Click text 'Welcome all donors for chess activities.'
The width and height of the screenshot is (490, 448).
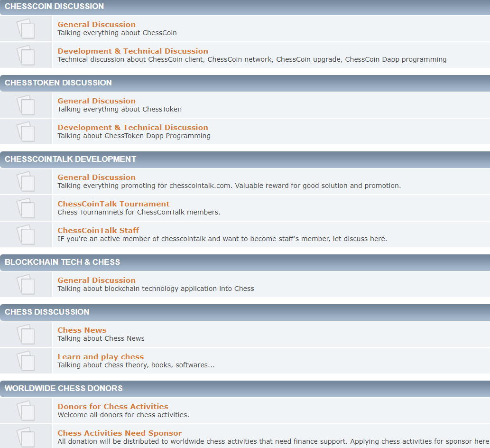(123, 415)
